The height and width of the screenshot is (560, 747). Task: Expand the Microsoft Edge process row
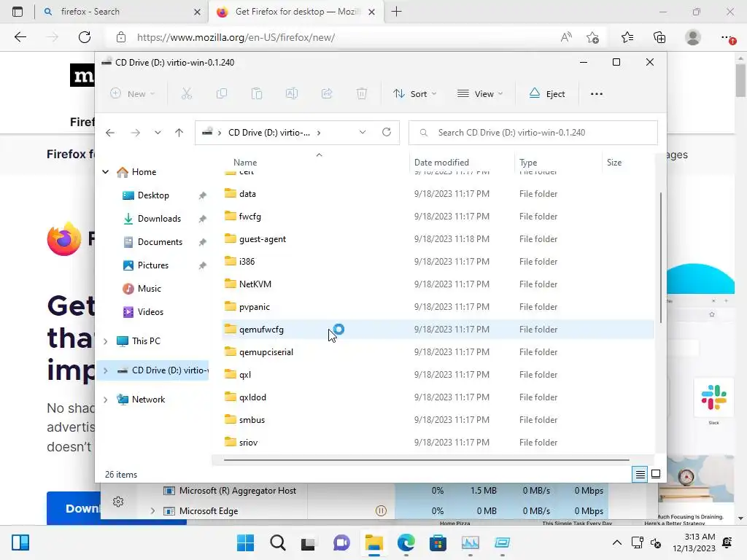pos(152,511)
